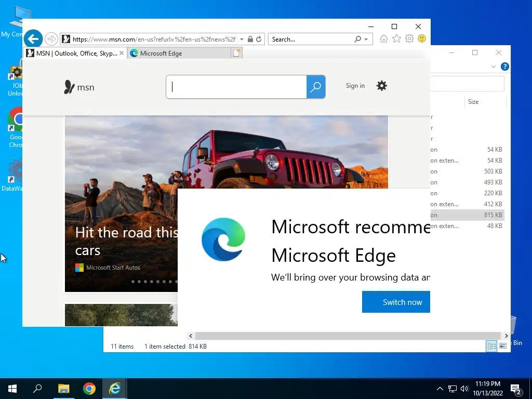Click the IE Search... box
This screenshot has width=532, height=399.
[312, 39]
